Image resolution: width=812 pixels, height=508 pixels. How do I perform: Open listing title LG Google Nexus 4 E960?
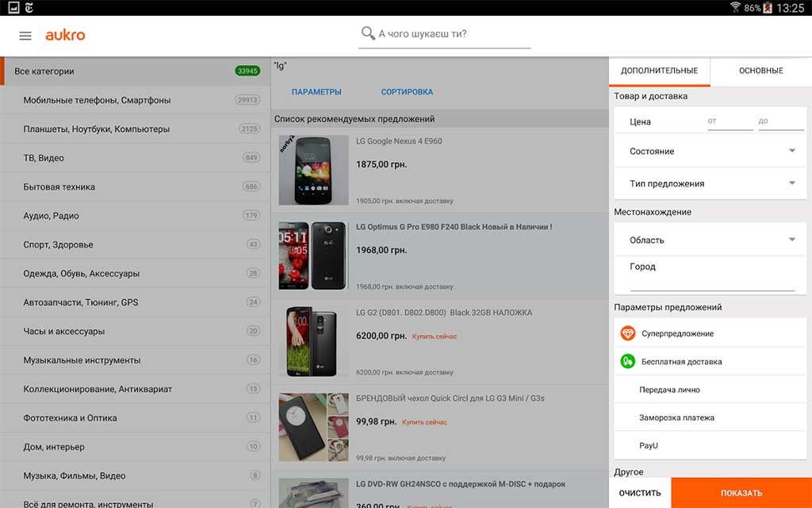(399, 141)
